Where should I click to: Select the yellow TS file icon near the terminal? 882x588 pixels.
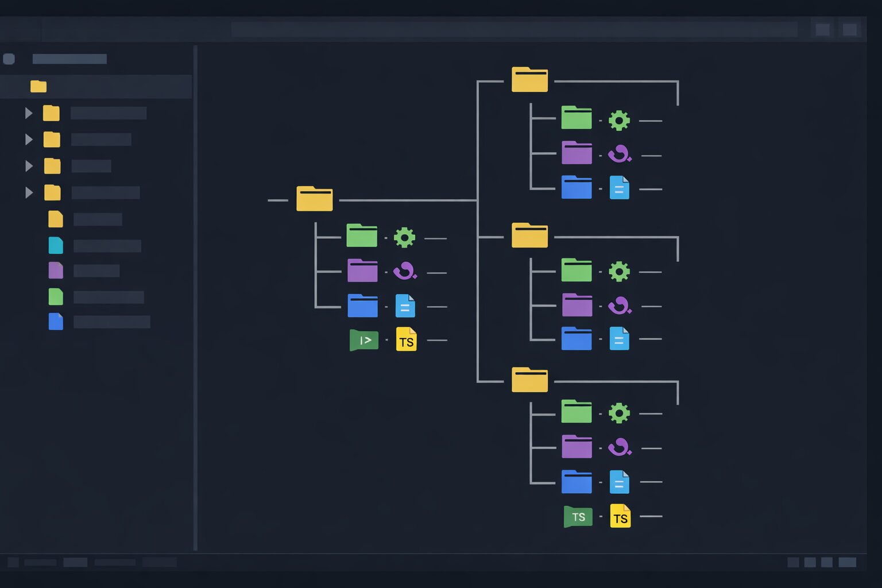(x=406, y=340)
